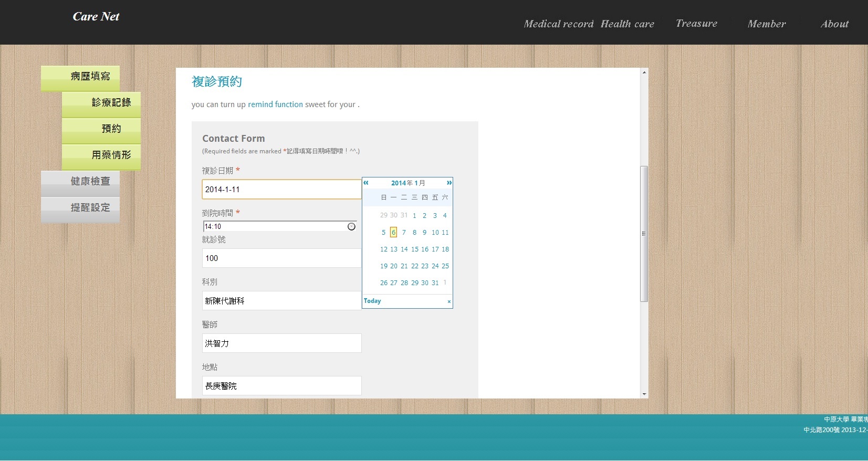Open the Health care menu
Screen dimensions: 868x461
click(627, 24)
